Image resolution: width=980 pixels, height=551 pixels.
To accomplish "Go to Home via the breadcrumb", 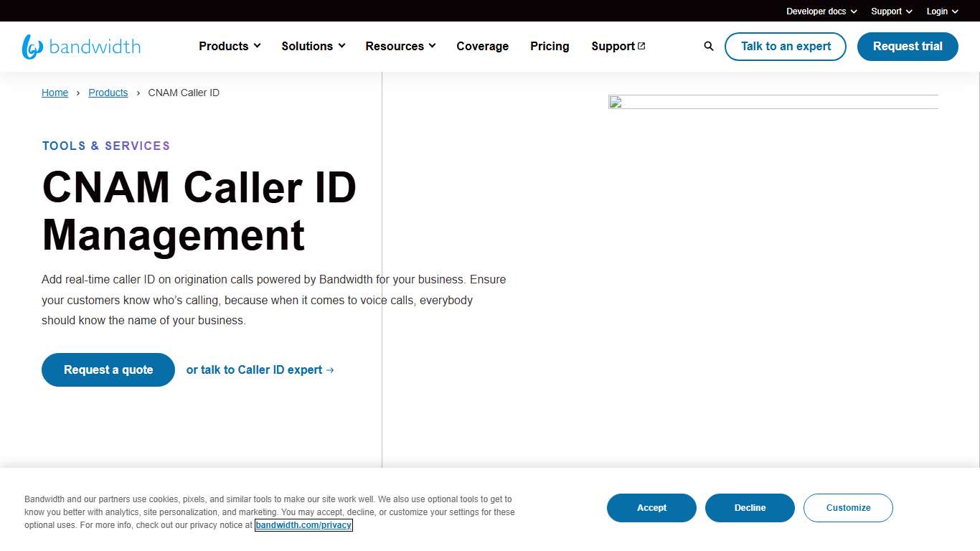I will pos(55,93).
